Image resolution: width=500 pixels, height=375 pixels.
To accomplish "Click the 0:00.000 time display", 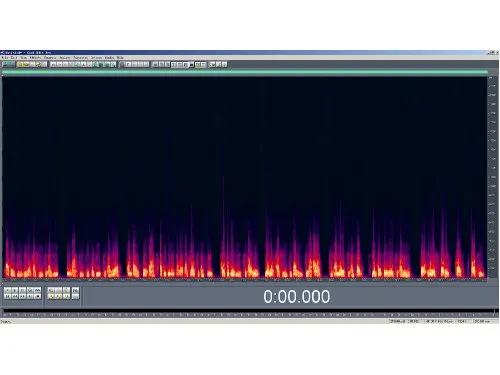I will [x=297, y=296].
